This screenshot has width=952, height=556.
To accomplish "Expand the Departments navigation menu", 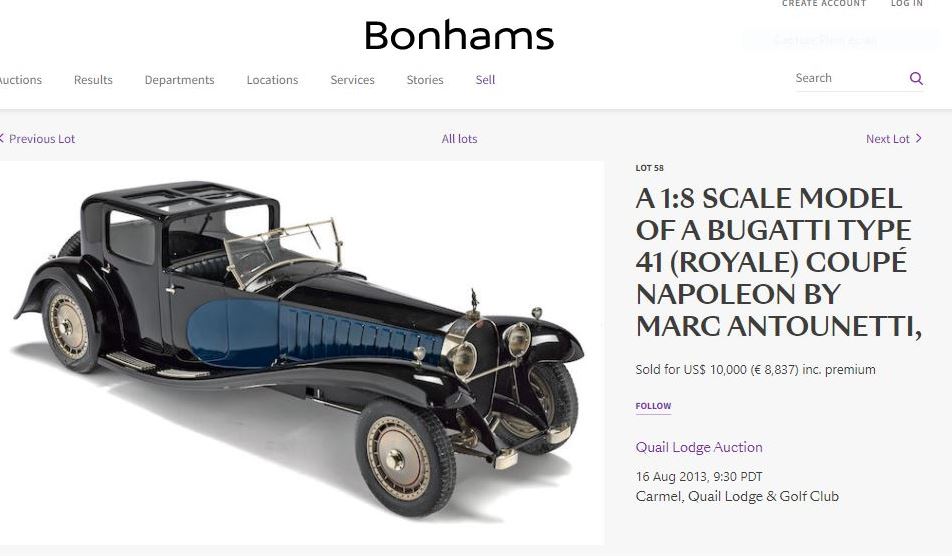I will (179, 80).
